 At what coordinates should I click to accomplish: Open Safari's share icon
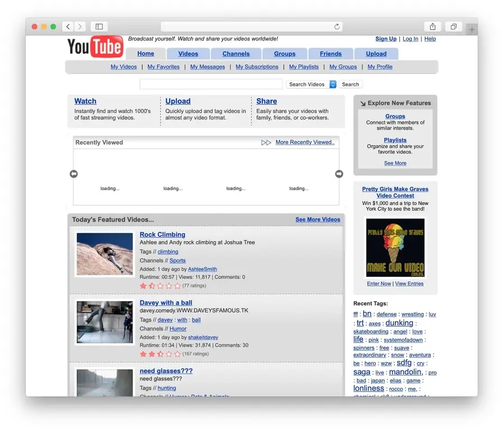433,26
